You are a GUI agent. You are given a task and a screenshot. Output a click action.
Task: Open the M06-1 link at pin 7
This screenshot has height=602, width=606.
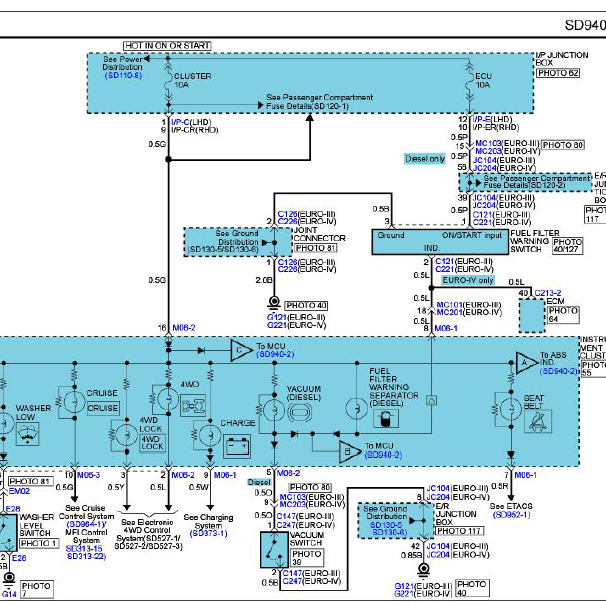[525, 475]
